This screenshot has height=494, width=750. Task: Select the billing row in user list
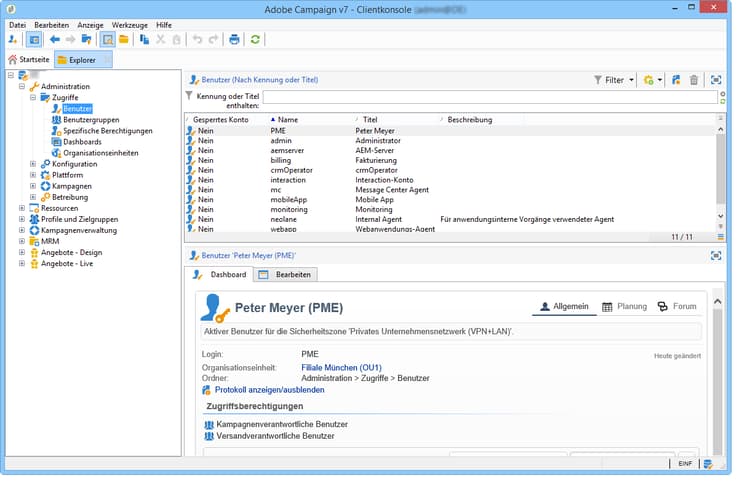coord(450,160)
